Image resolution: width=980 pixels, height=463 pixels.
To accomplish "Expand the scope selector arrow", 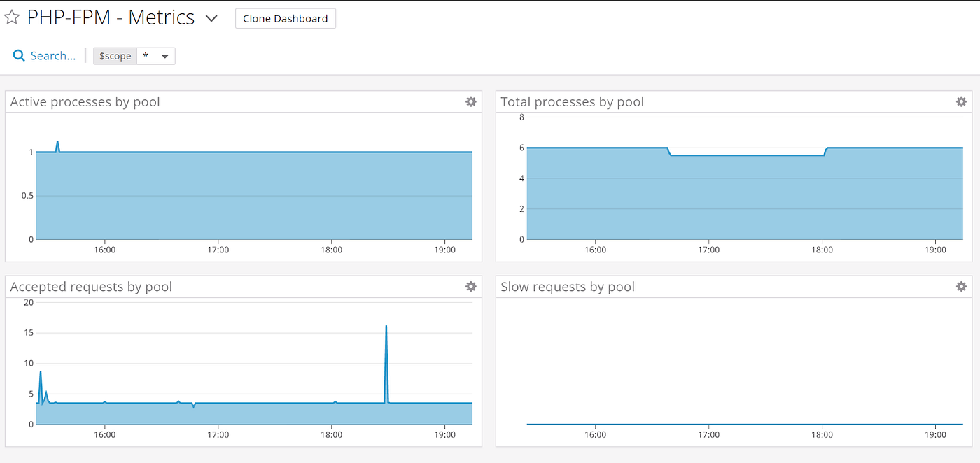I will tap(165, 56).
